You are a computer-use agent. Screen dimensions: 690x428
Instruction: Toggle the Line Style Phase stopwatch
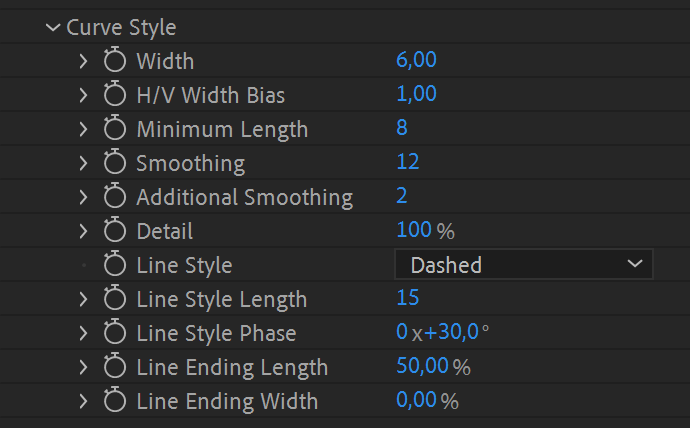(115, 333)
